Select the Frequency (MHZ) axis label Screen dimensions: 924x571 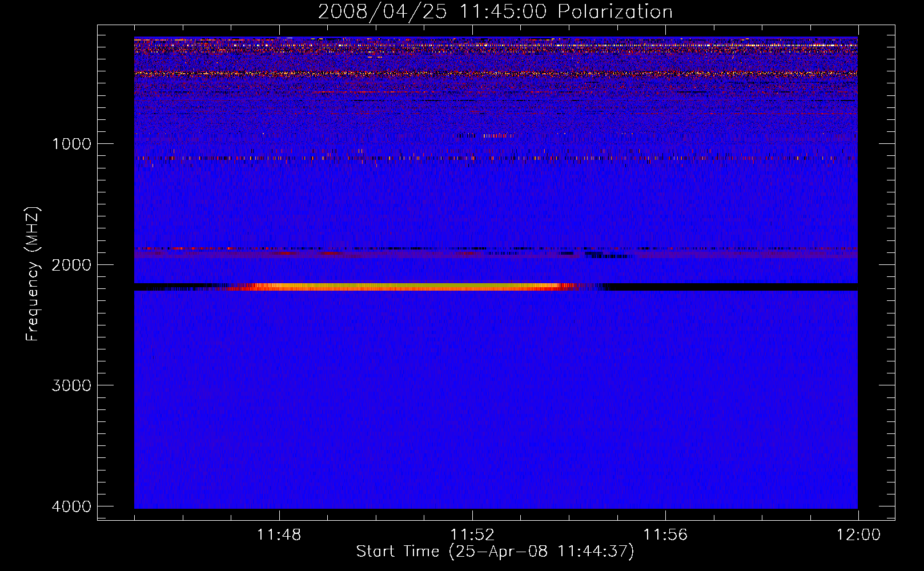(33, 274)
